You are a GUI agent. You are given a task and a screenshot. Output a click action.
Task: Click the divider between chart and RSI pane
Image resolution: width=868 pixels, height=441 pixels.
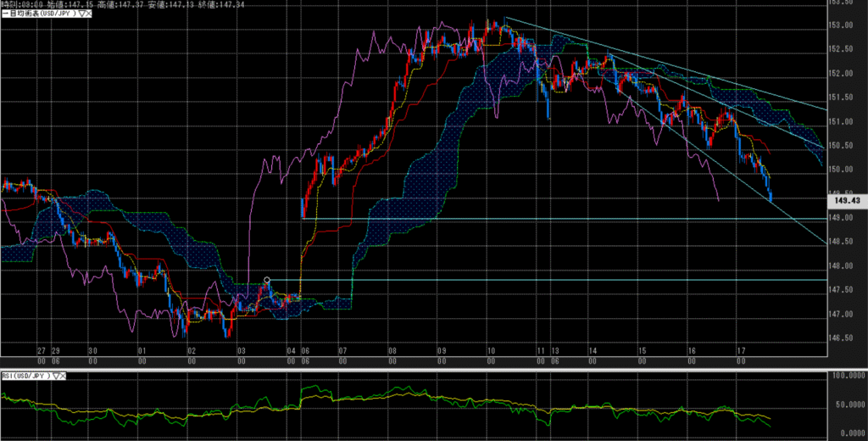click(424, 368)
